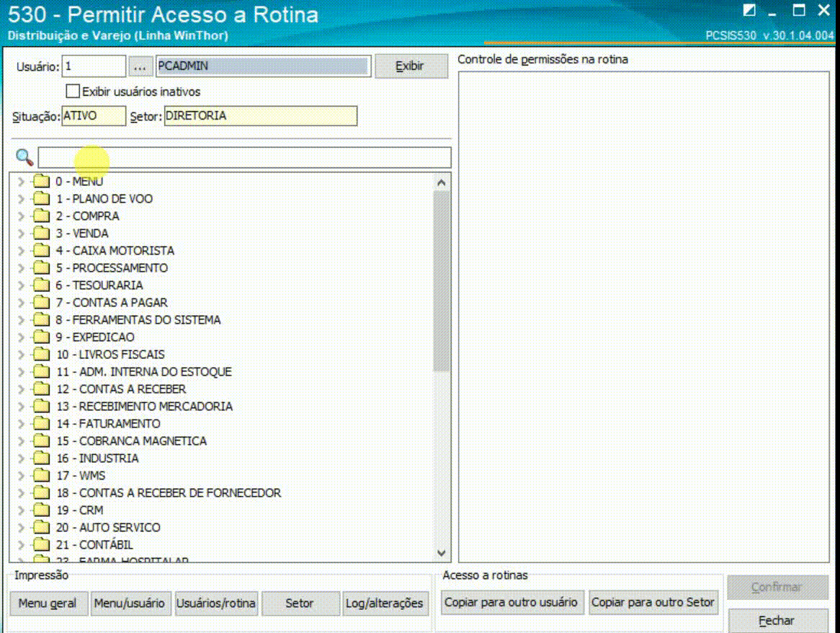Expand the 10 - LIVROS FISCAIS node
This screenshot has width=840, height=633.
21,354
